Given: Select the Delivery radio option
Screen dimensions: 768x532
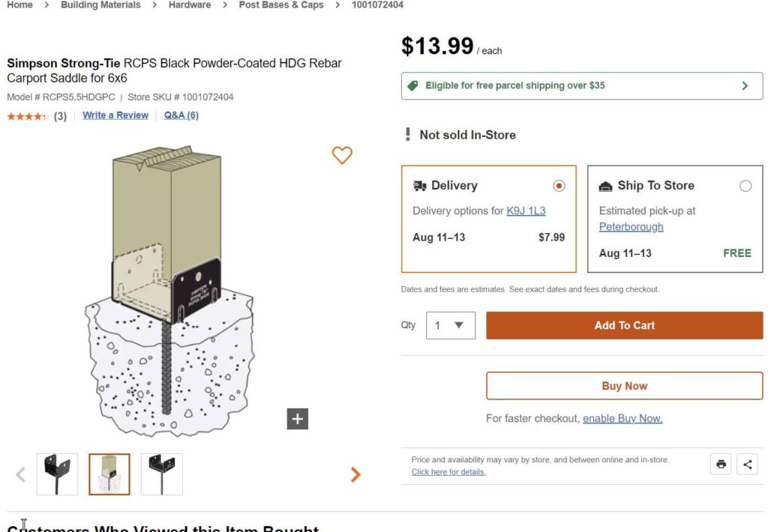Looking at the screenshot, I should pyautogui.click(x=559, y=186).
